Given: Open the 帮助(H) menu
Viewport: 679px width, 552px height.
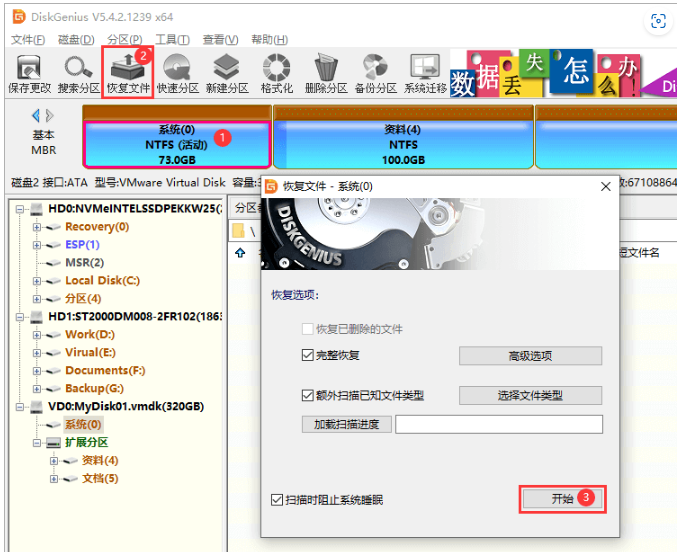Looking at the screenshot, I should [x=269, y=40].
